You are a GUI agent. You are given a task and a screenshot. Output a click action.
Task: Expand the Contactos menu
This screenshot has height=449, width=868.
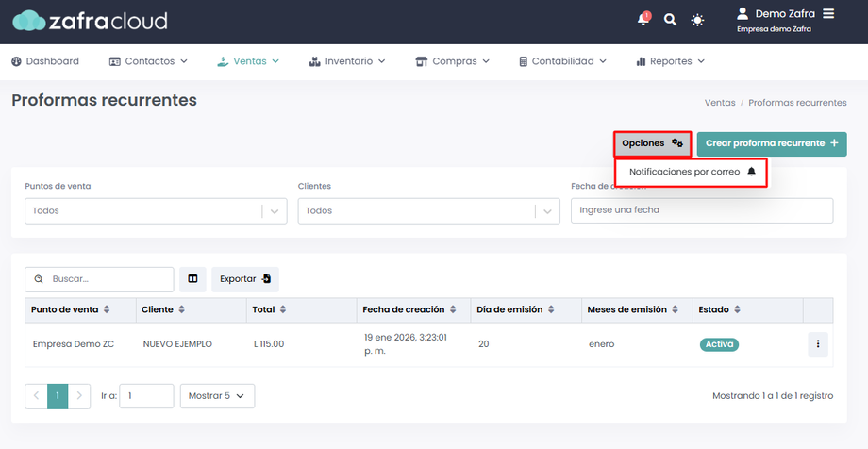[x=148, y=61]
